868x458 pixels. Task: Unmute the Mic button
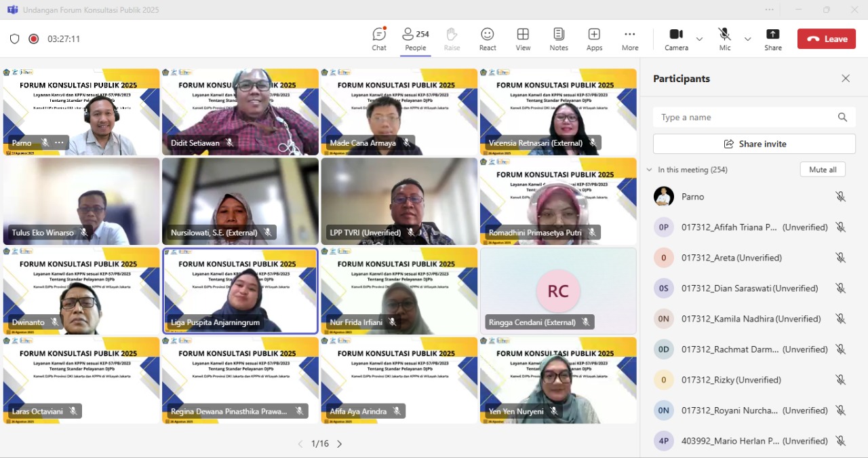724,39
